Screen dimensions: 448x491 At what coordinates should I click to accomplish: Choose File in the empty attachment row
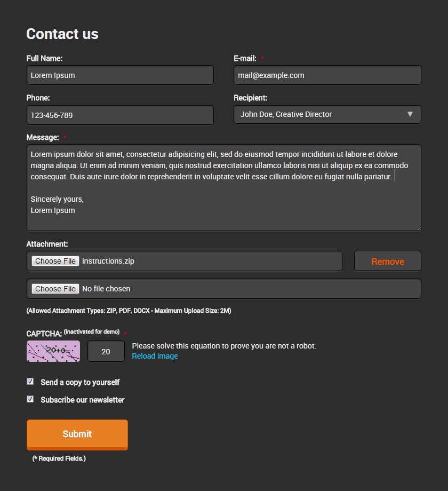(55, 289)
